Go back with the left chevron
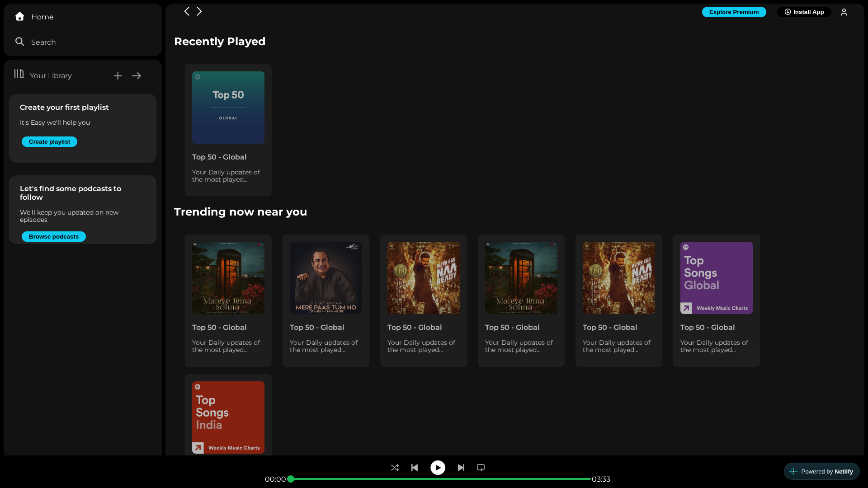This screenshot has width=868, height=488. [x=187, y=11]
